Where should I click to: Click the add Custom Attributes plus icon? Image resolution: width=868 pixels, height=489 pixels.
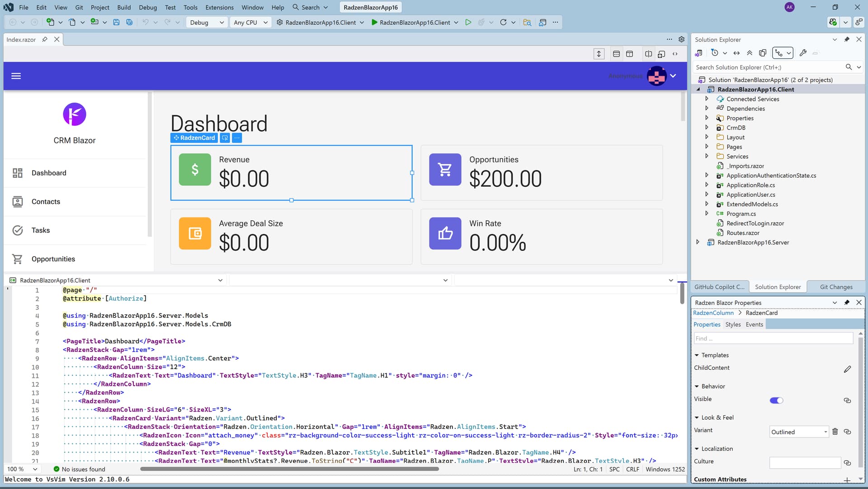point(847,480)
